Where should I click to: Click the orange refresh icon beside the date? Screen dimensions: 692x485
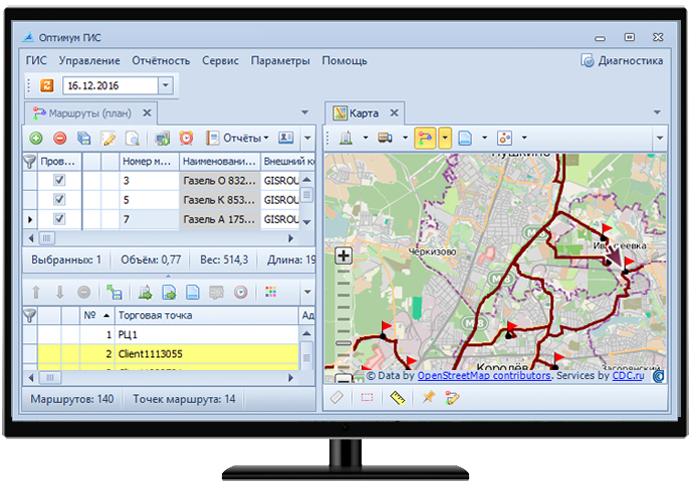47,85
